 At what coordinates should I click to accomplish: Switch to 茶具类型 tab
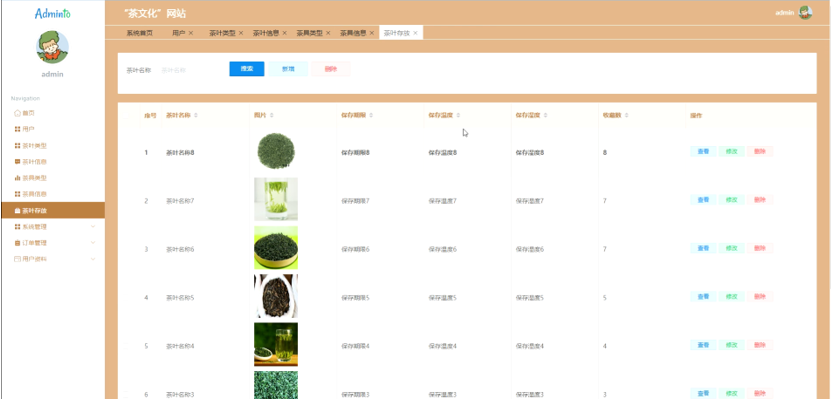click(x=310, y=33)
